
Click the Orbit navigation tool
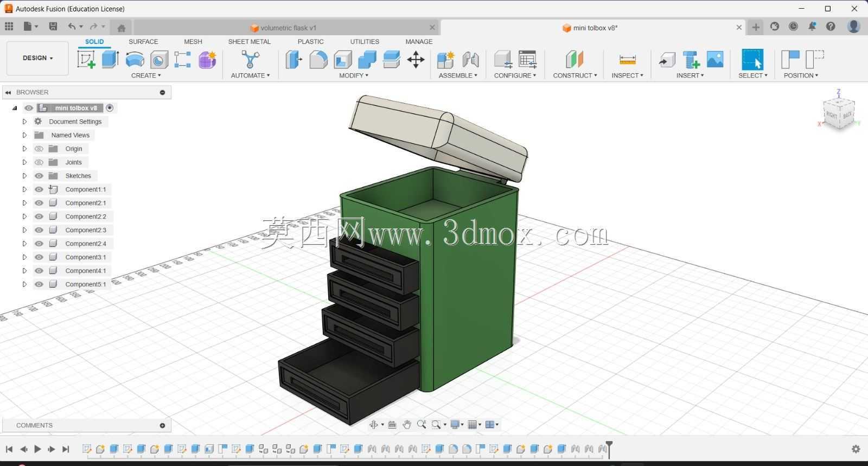pyautogui.click(x=374, y=424)
